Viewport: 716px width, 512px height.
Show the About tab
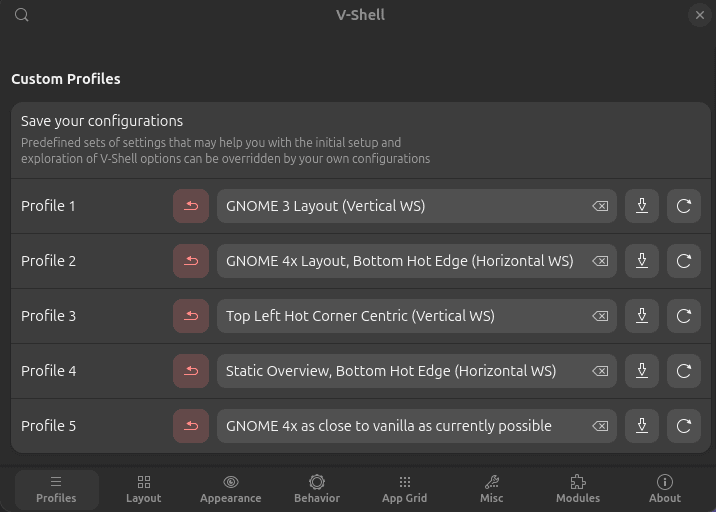pos(665,490)
